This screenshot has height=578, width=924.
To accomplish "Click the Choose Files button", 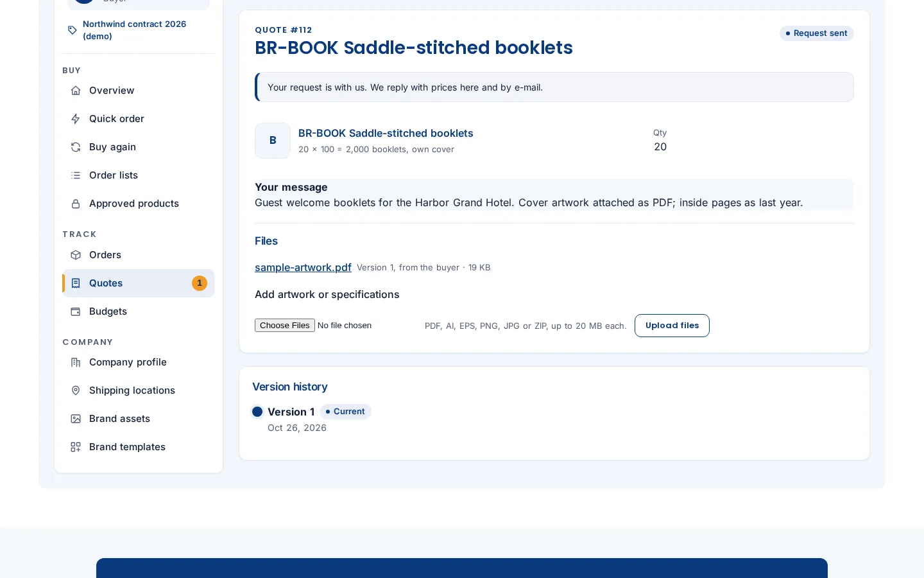I will click(x=285, y=326).
